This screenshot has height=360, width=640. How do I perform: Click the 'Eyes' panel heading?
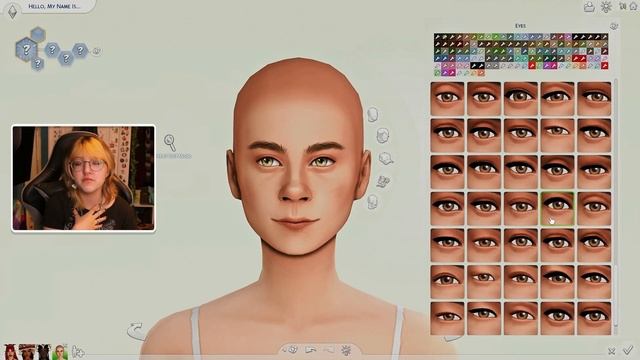point(520,26)
